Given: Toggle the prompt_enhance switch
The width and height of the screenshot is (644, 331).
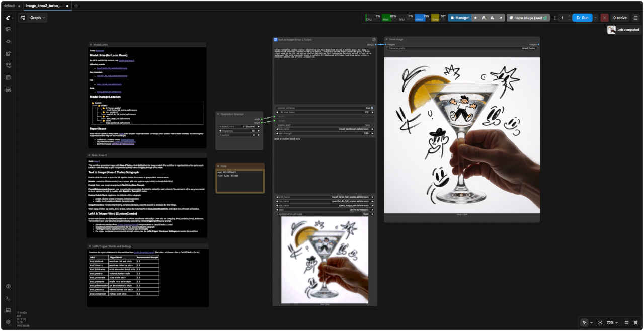Looking at the screenshot, I should click(371, 108).
